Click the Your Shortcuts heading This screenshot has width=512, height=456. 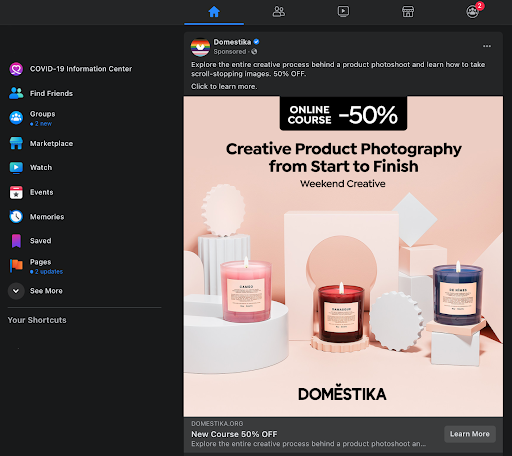37,320
